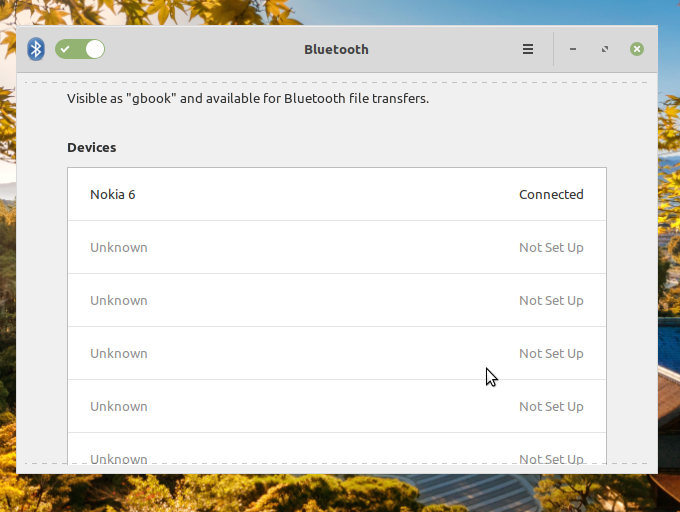Click the Devices section heading
The width and height of the screenshot is (680, 512).
[x=92, y=147]
